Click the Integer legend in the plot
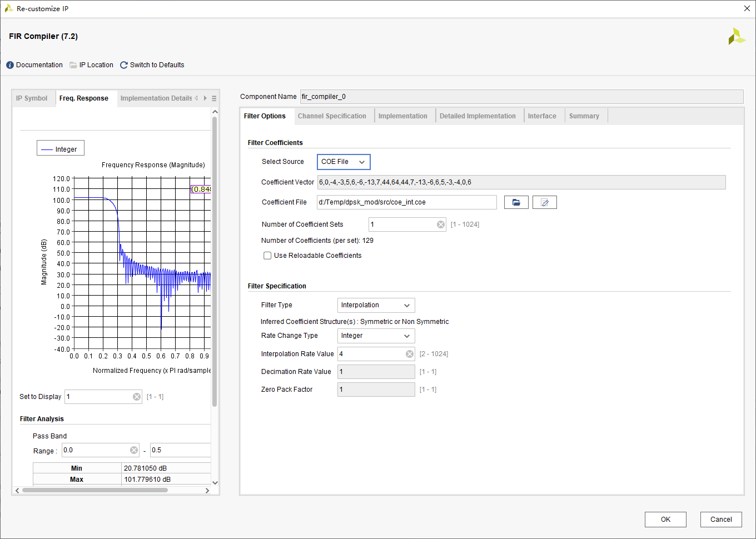This screenshot has height=539, width=756. click(61, 149)
